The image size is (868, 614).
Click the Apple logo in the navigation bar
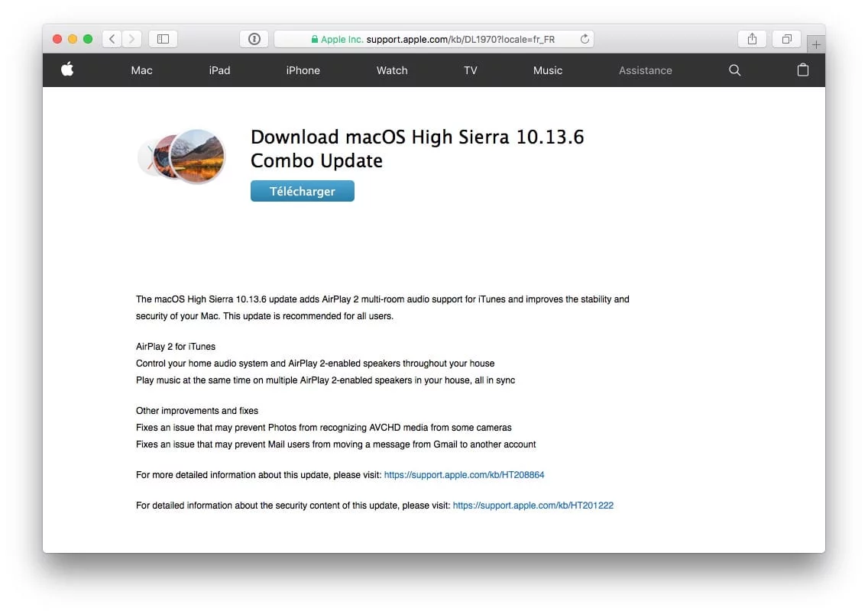tap(67, 69)
